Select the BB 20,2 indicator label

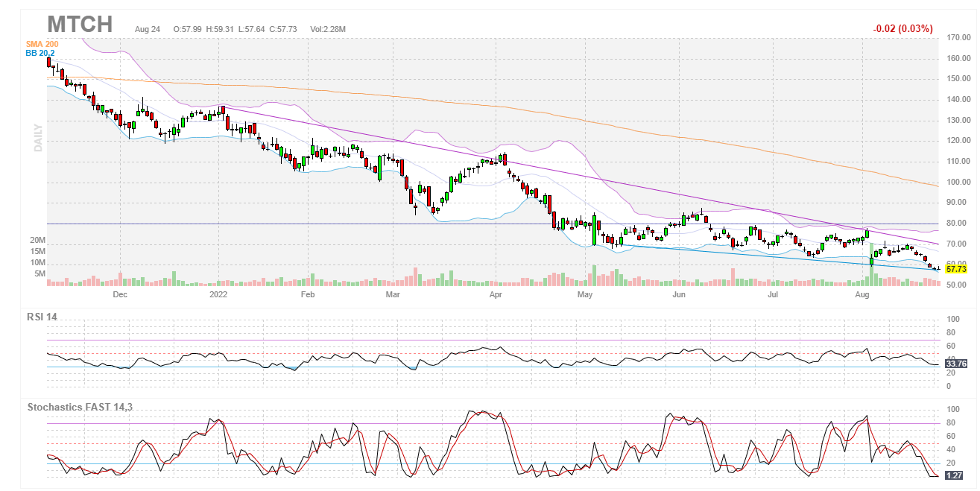tap(40, 54)
